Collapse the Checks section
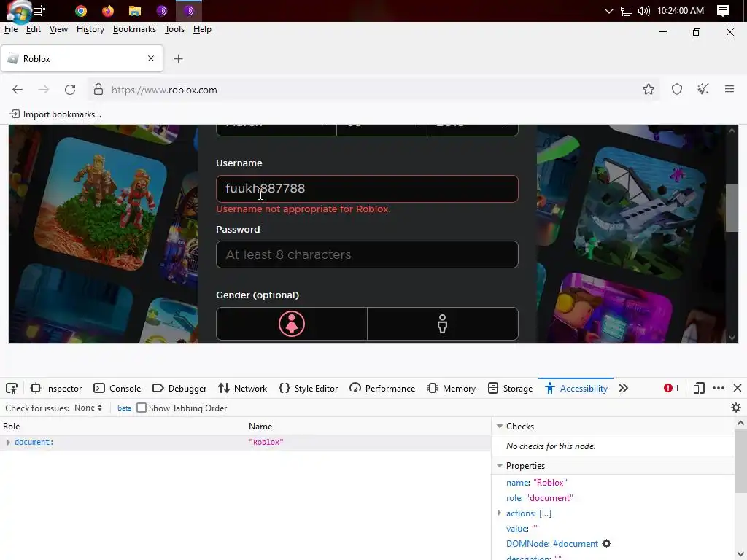The width and height of the screenshot is (747, 560). pos(500,426)
